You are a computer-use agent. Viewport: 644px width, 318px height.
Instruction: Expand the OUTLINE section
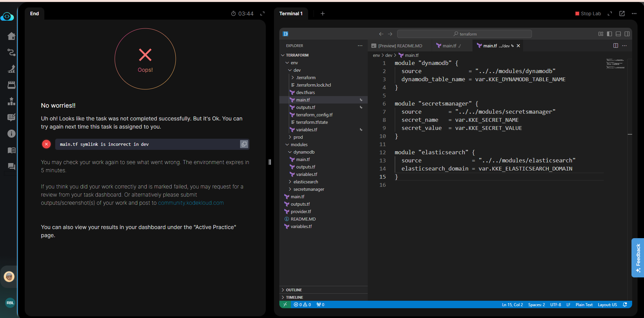point(294,290)
